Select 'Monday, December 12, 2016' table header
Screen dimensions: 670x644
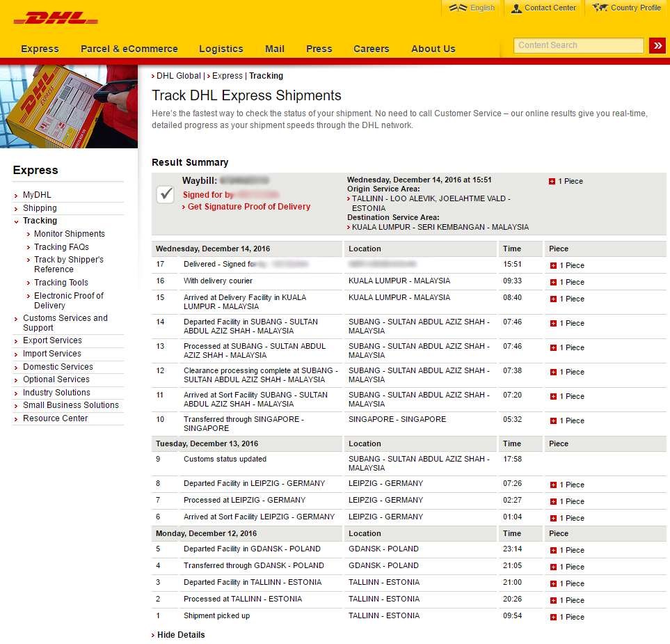coord(206,534)
